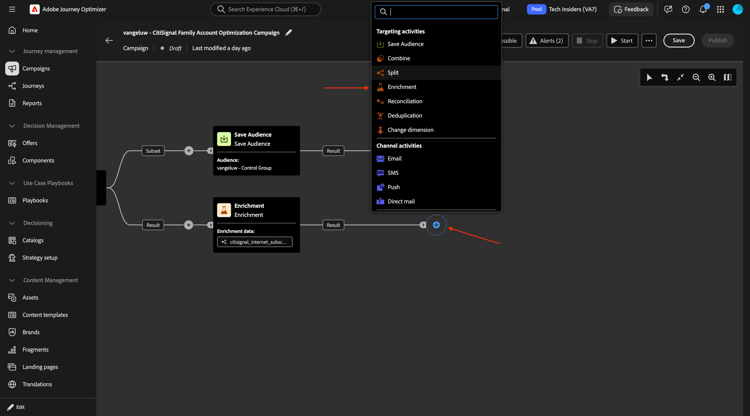Open the apps grid switcher
Viewport: 750px width, 416px height.
pyautogui.click(x=720, y=10)
